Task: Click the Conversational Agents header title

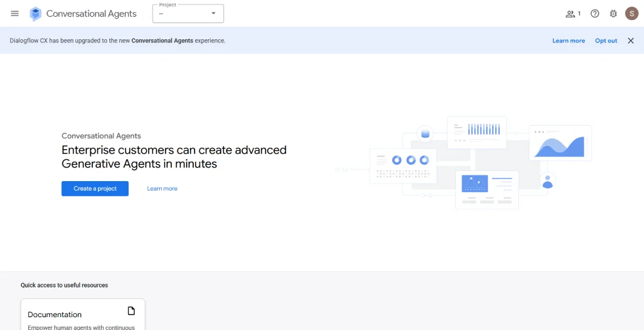Action: tap(91, 14)
